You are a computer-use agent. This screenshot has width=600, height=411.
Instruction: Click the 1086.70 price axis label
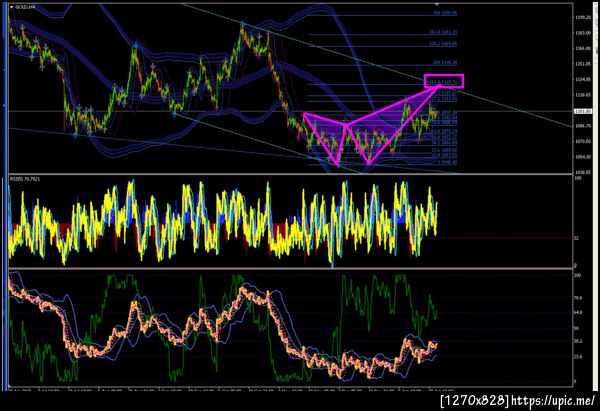tap(582, 126)
